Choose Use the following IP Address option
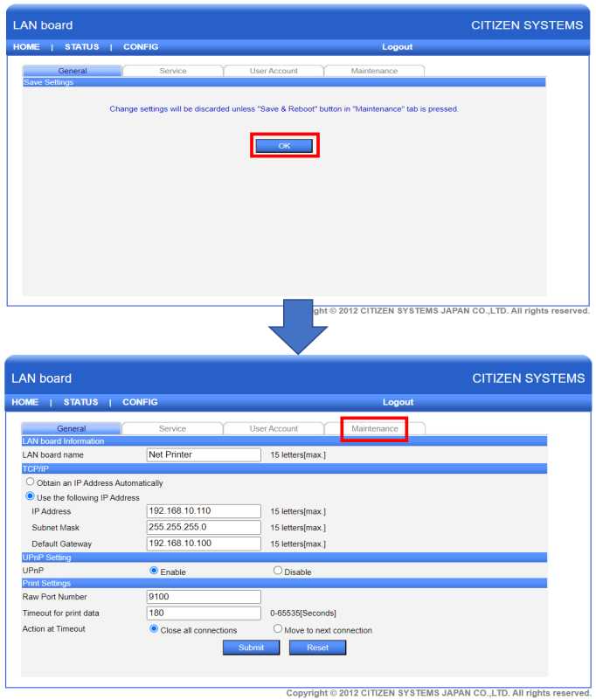The image size is (596, 700). click(31, 496)
